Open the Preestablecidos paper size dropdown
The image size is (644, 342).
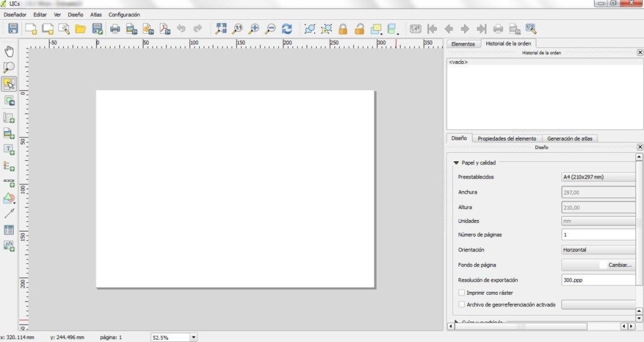(x=598, y=177)
